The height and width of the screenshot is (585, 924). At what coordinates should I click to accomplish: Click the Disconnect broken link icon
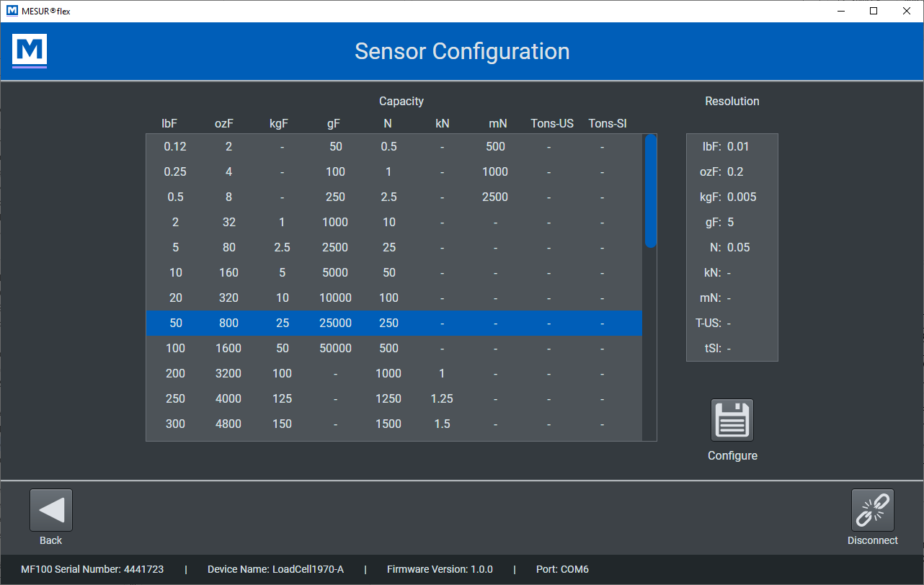click(x=872, y=510)
